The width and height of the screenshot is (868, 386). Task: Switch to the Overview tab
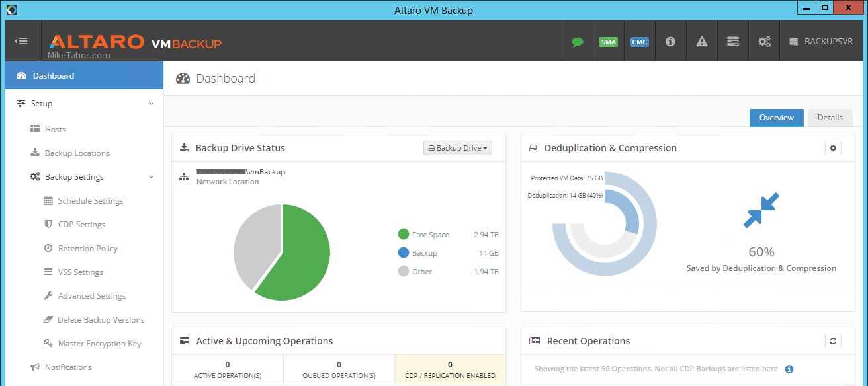point(776,118)
